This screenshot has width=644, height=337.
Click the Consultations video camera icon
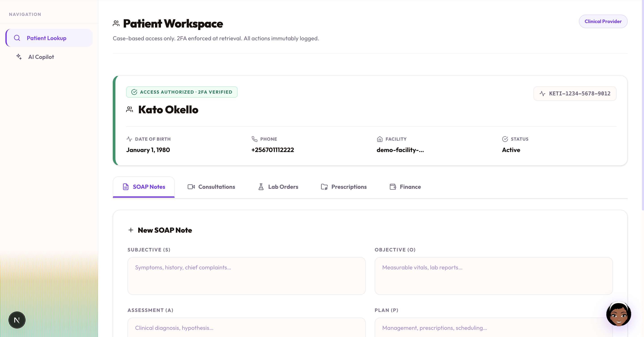(191, 187)
